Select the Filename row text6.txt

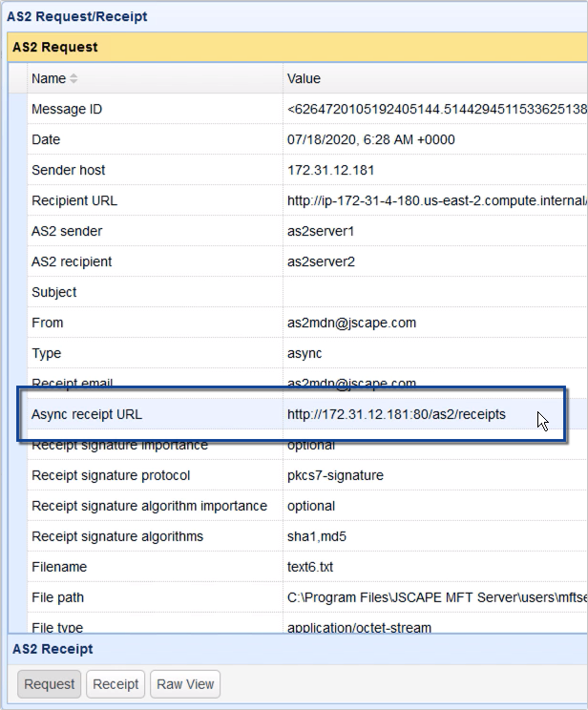pyautogui.click(x=59, y=567)
